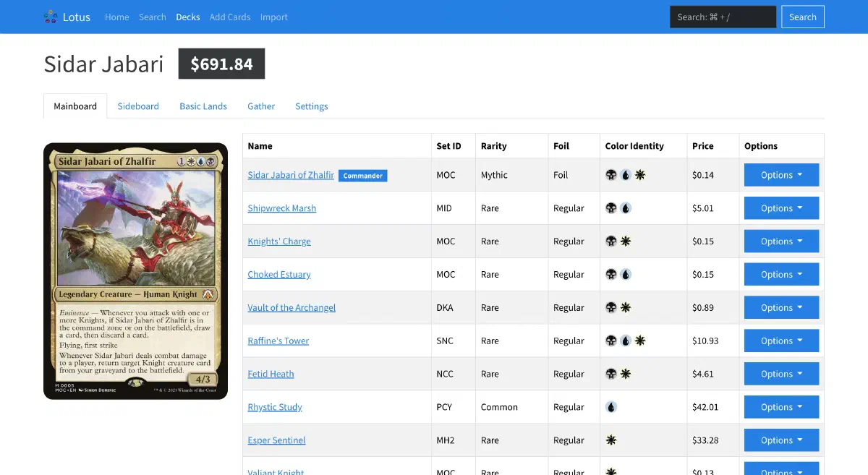Open Import from the navbar
Image resolution: width=868 pixels, height=475 pixels.
pyautogui.click(x=274, y=17)
